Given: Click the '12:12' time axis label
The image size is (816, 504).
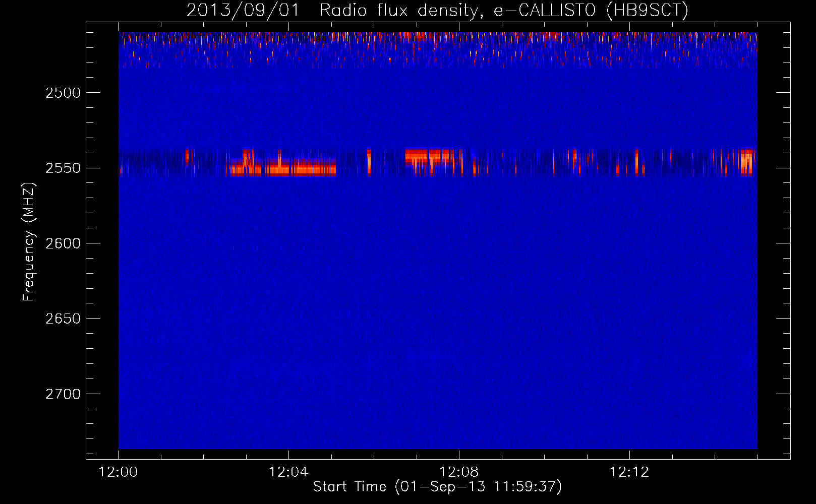Looking at the screenshot, I should click(629, 472).
